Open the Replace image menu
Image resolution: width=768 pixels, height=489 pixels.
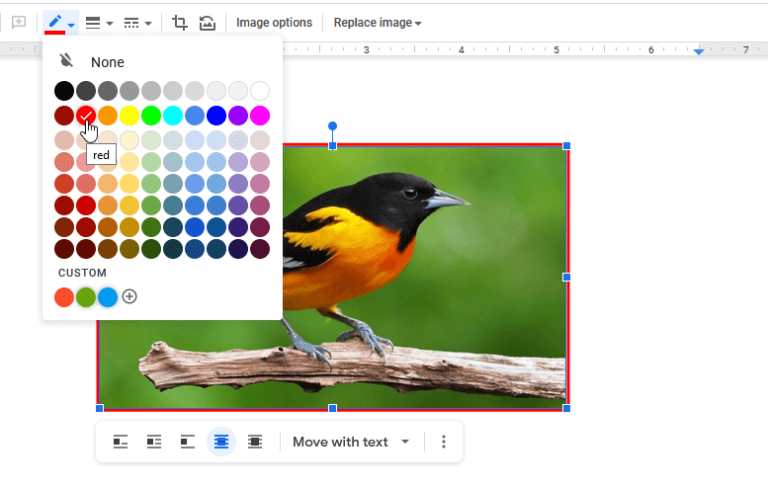(377, 22)
